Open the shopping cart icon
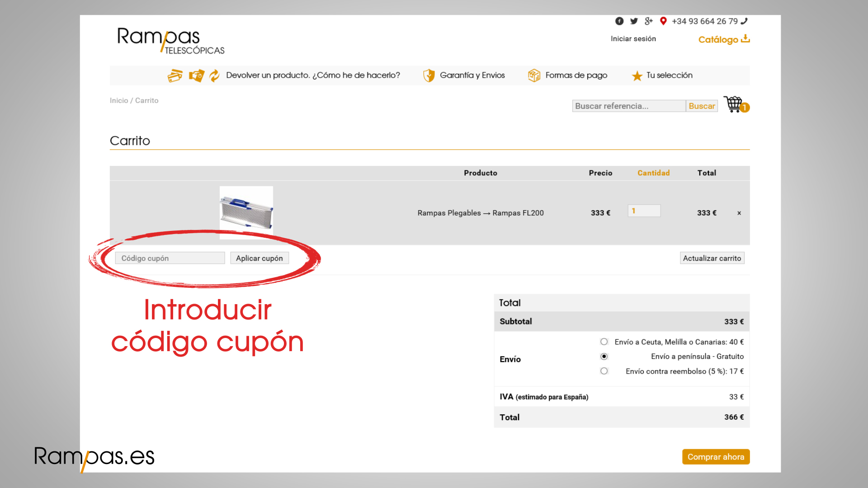 (736, 104)
